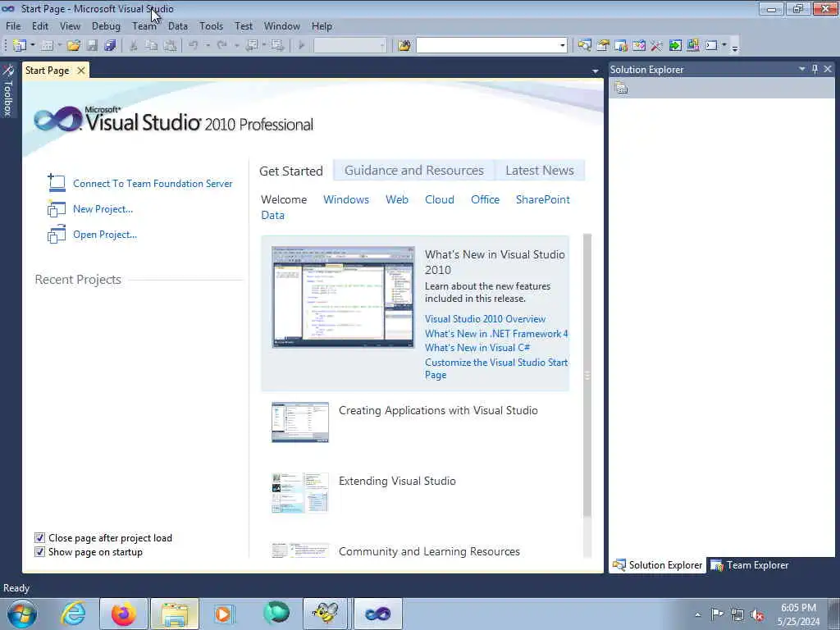Toggle Close page after project load checkbox

pyautogui.click(x=39, y=537)
